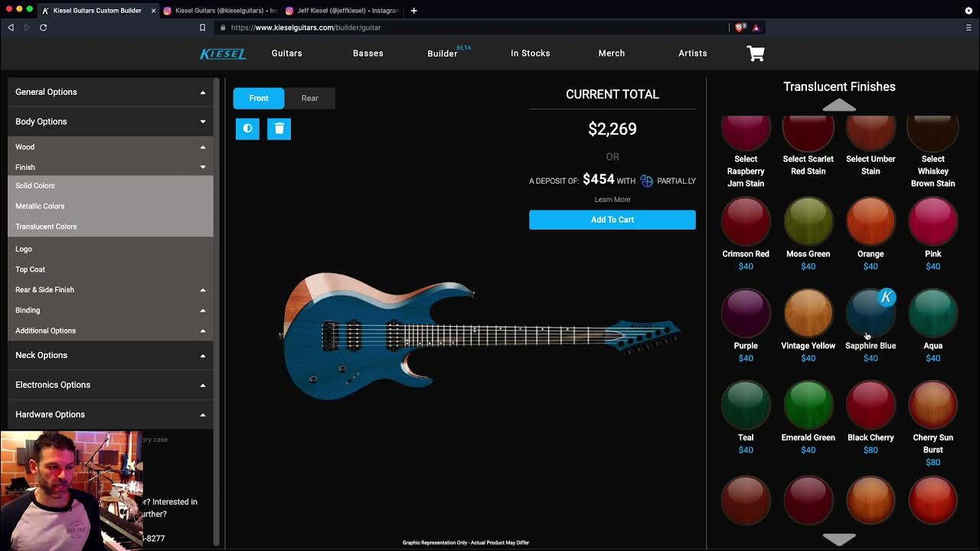Open Basses nav menu
Image resolution: width=980 pixels, height=551 pixels.
[368, 54]
